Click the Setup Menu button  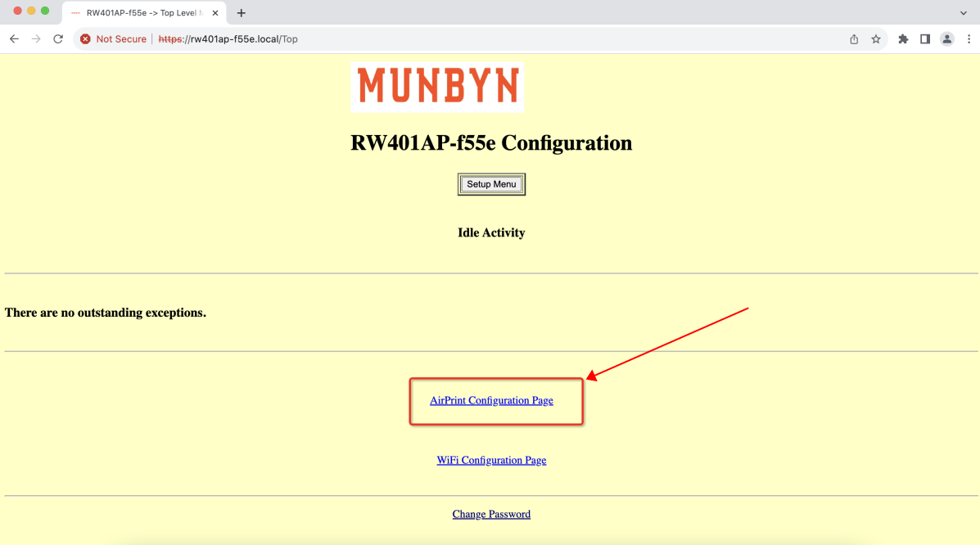tap(491, 184)
